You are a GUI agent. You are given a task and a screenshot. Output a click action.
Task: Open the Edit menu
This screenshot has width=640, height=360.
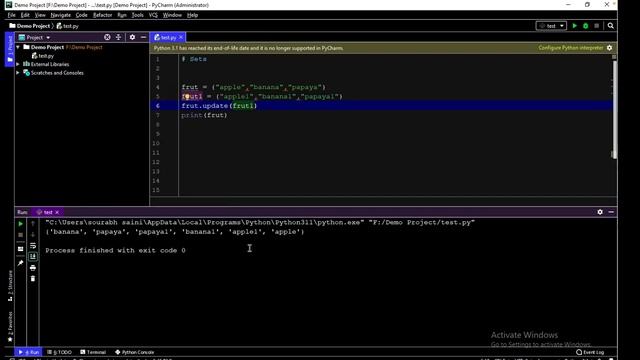coord(25,15)
